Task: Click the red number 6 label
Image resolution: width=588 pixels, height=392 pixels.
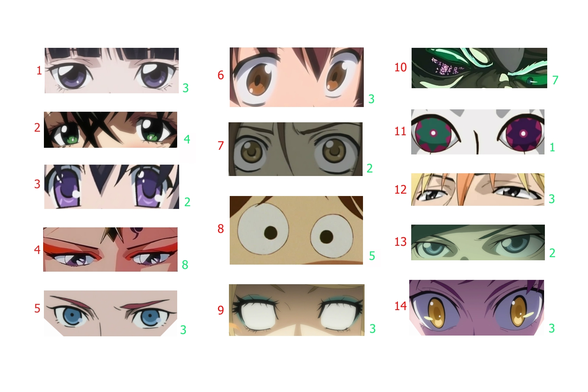Action: [x=221, y=75]
